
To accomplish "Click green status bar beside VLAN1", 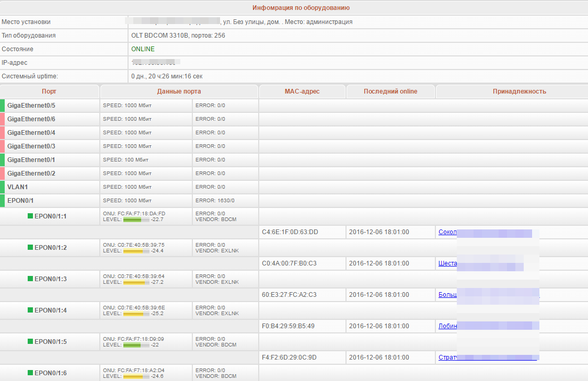I will (2, 187).
